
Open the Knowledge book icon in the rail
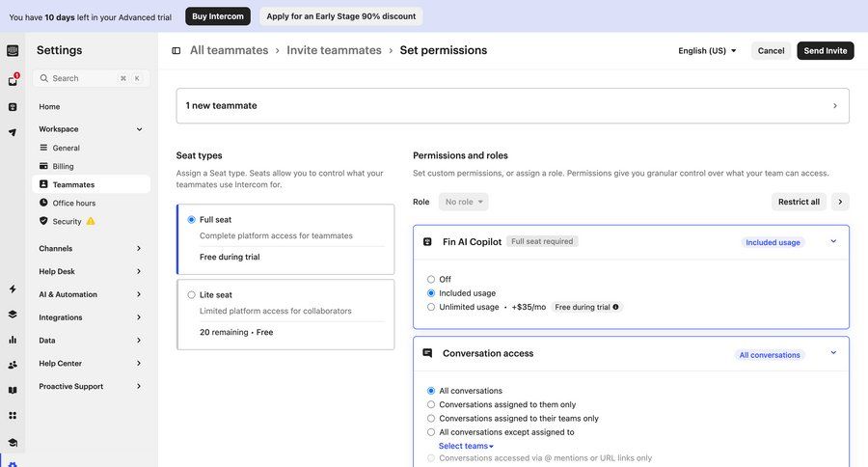pos(13,390)
